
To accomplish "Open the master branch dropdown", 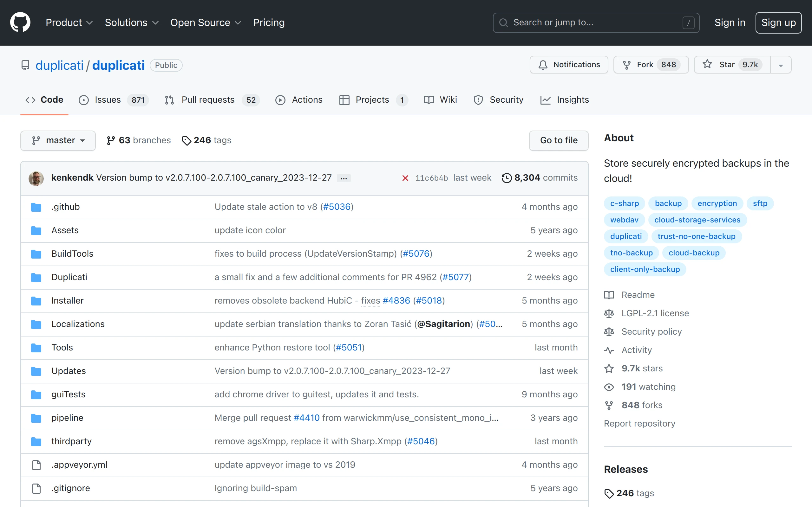I will [58, 140].
